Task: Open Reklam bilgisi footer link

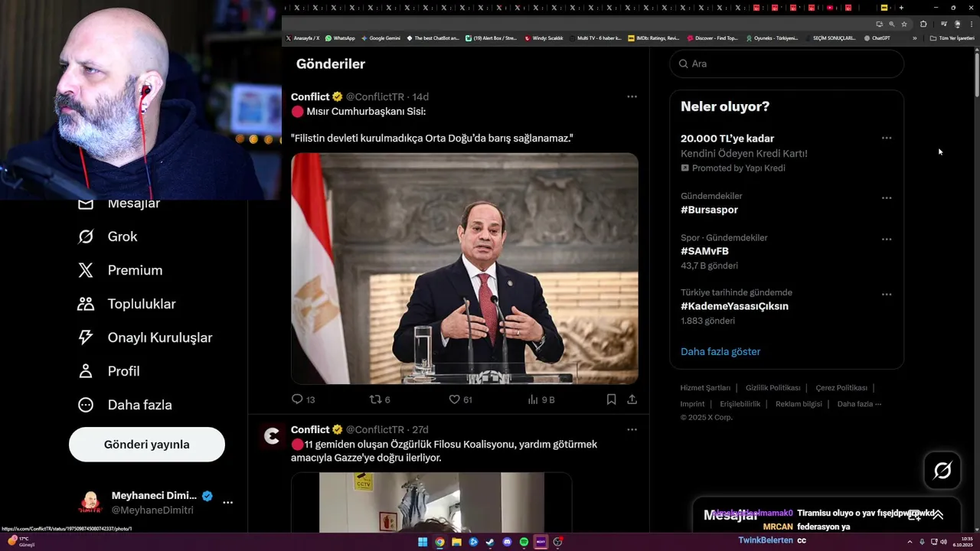Action: pos(799,404)
